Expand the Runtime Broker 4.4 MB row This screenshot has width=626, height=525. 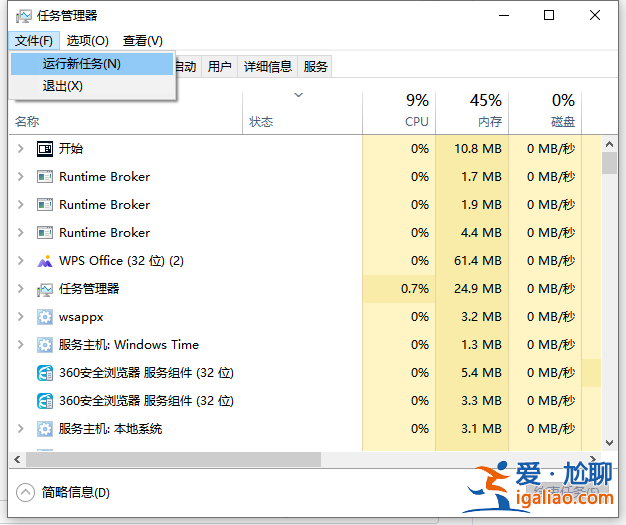pos(20,233)
